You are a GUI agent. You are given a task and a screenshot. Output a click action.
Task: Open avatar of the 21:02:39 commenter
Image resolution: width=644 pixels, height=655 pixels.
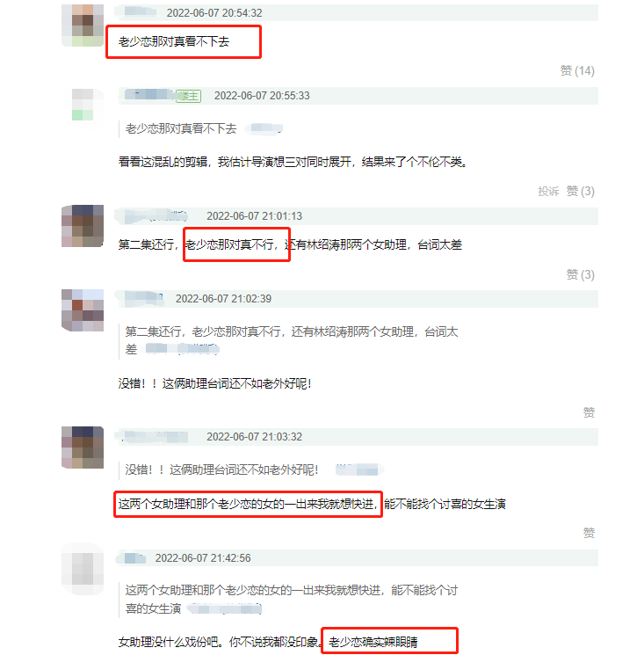83,310
